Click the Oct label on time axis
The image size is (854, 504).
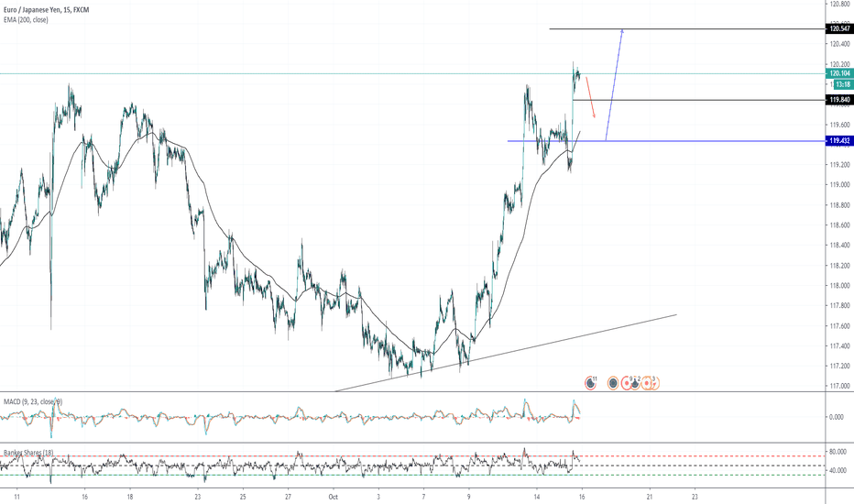[x=334, y=497]
